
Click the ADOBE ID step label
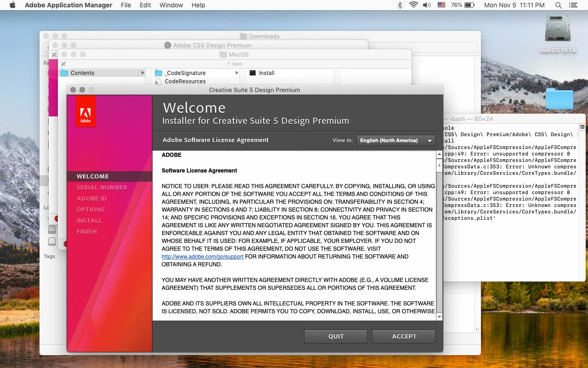point(92,198)
